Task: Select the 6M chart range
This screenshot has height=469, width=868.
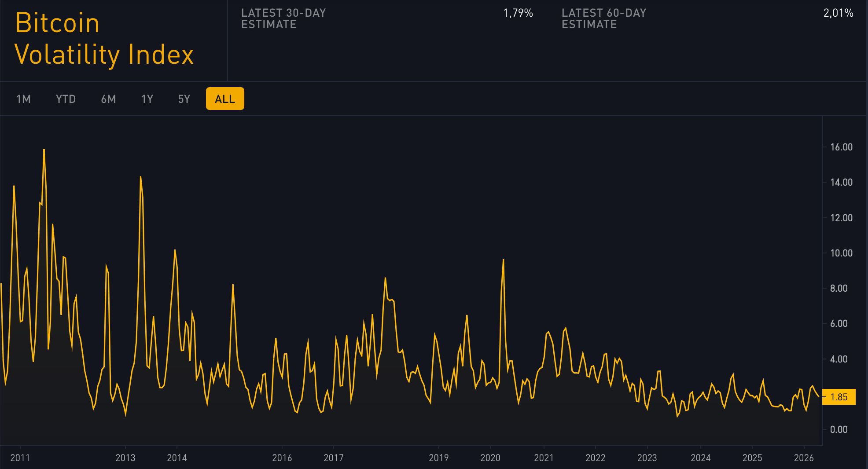Action: 108,99
